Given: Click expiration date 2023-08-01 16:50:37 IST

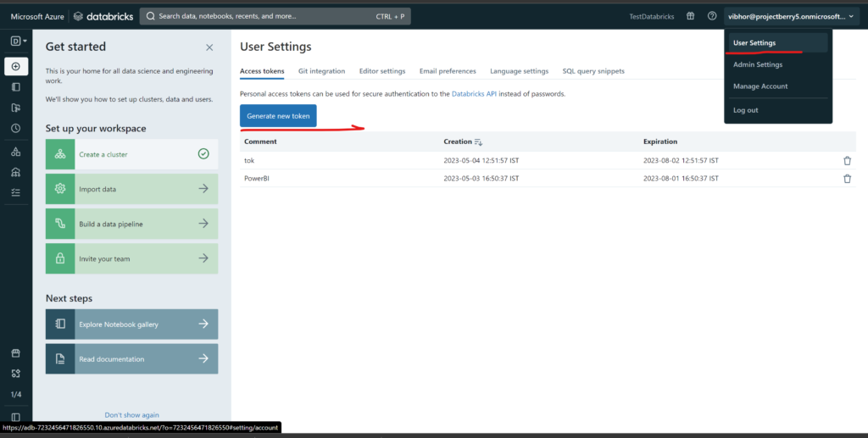Looking at the screenshot, I should pos(681,179).
